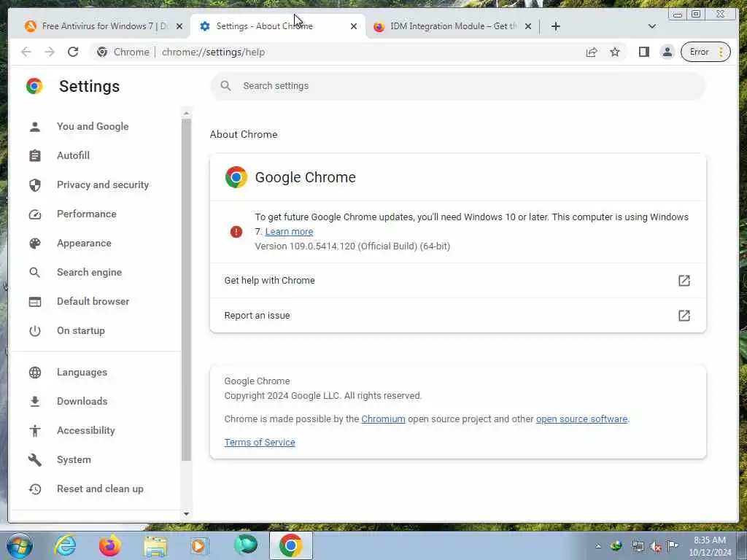Expand the tab search chevron
Image resolution: width=747 pixels, height=560 pixels.
point(652,26)
